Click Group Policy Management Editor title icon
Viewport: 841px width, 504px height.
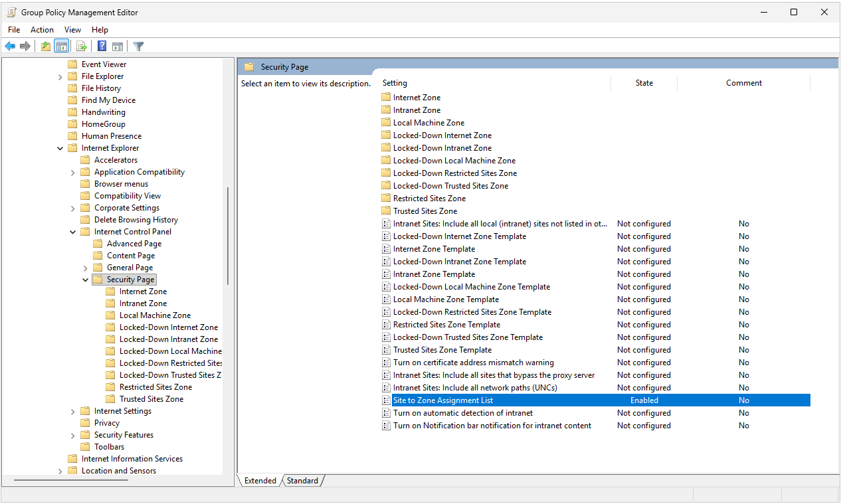pos(12,12)
